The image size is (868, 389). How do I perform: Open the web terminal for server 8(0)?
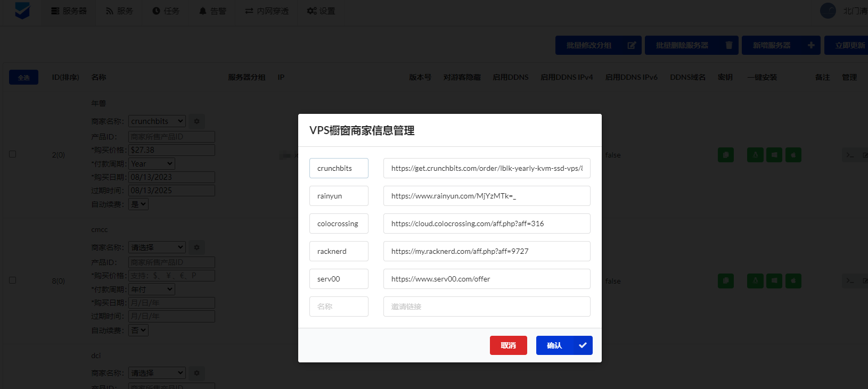[850, 281]
